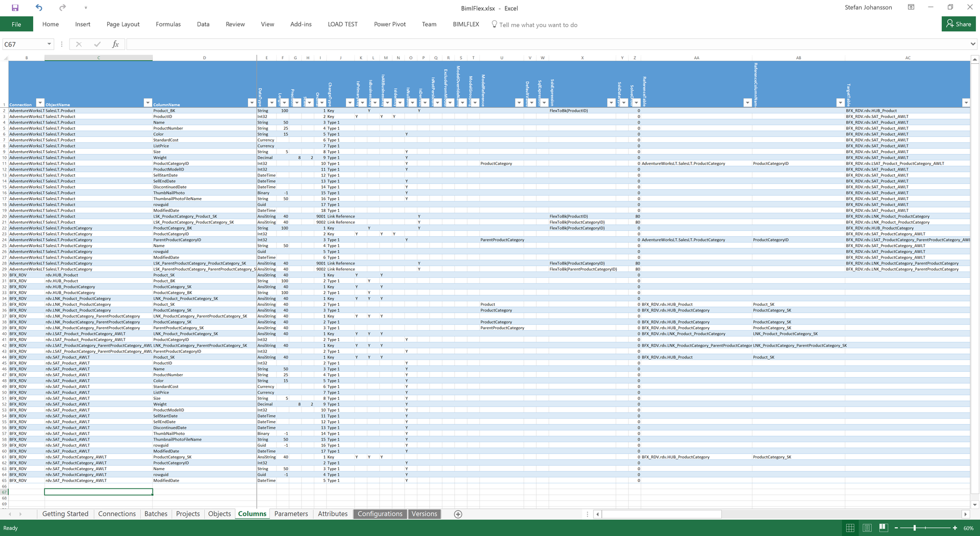Click the Share button
This screenshot has width=980, height=536.
[x=959, y=24]
